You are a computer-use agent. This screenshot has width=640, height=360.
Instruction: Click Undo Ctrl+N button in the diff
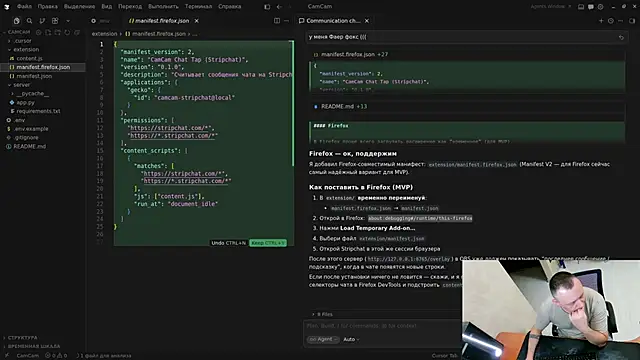229,243
